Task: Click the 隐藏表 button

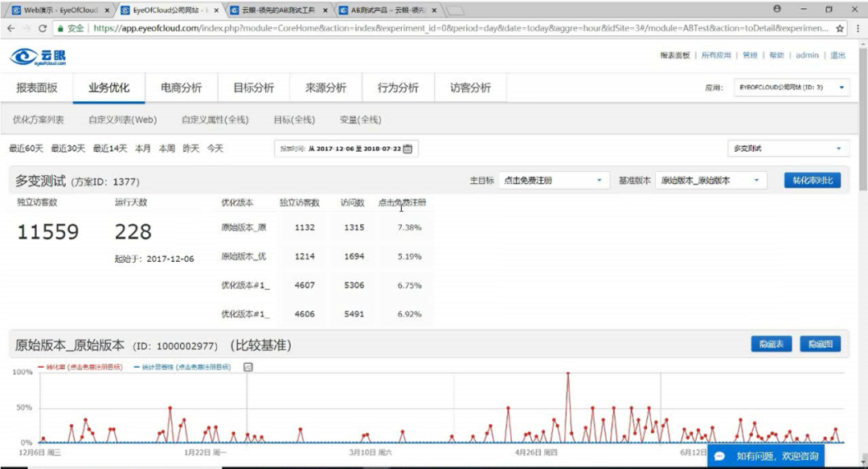Action: click(771, 344)
